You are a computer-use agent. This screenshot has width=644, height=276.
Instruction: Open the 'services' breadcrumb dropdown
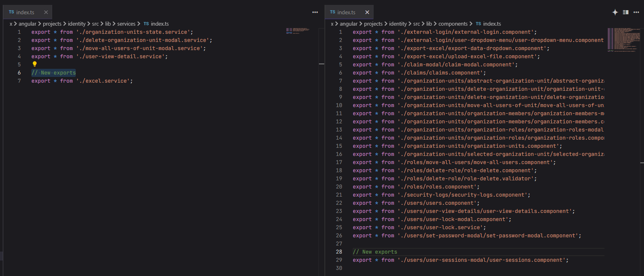click(126, 24)
